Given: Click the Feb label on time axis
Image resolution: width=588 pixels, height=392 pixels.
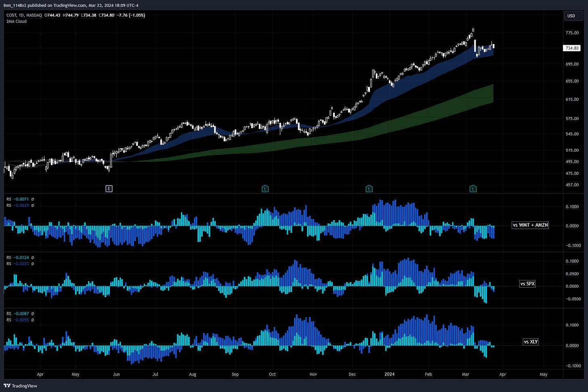Looking at the screenshot, I should pos(428,374).
